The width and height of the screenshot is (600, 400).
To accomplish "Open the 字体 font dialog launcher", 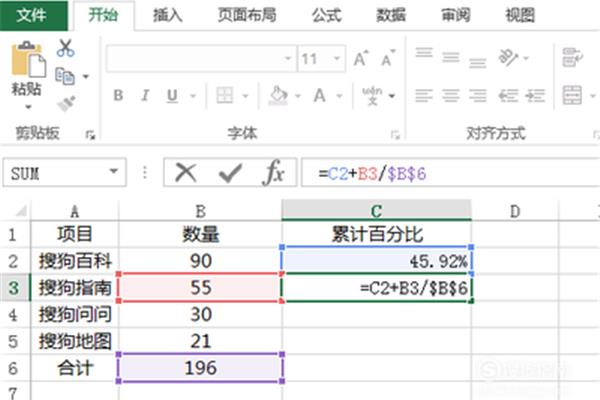I will 395,135.
